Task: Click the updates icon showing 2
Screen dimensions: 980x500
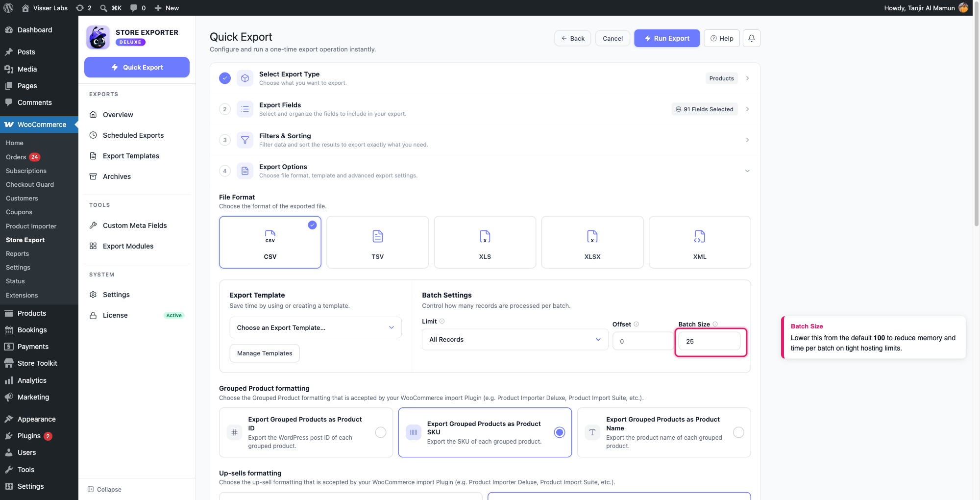Action: click(80, 8)
